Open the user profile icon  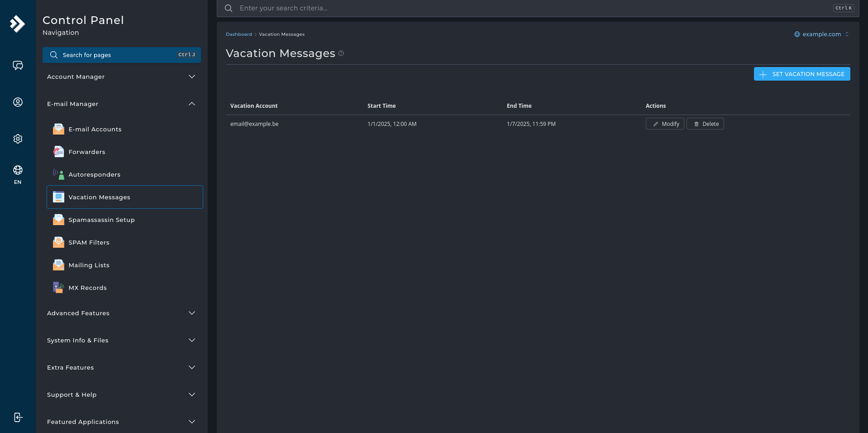(18, 102)
